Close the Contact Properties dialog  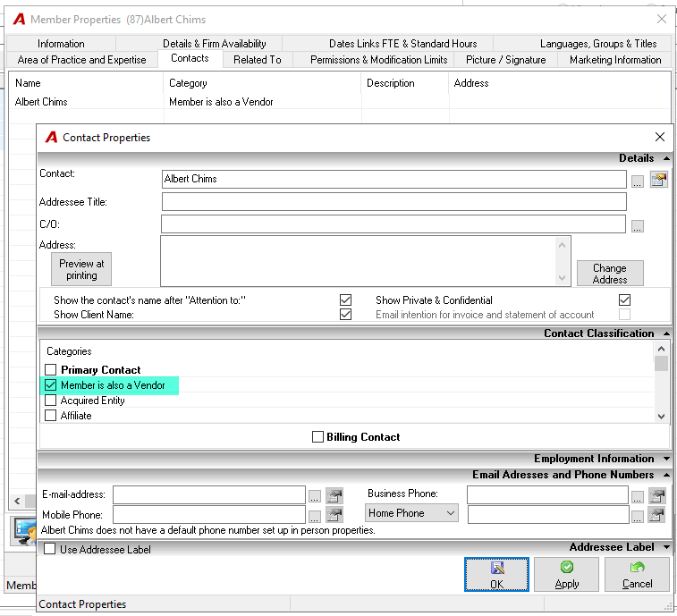pos(660,137)
